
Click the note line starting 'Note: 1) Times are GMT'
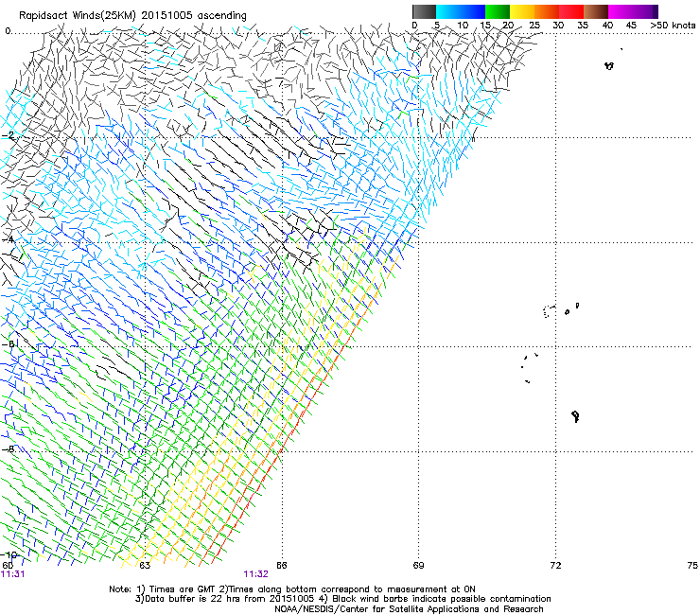click(x=292, y=589)
